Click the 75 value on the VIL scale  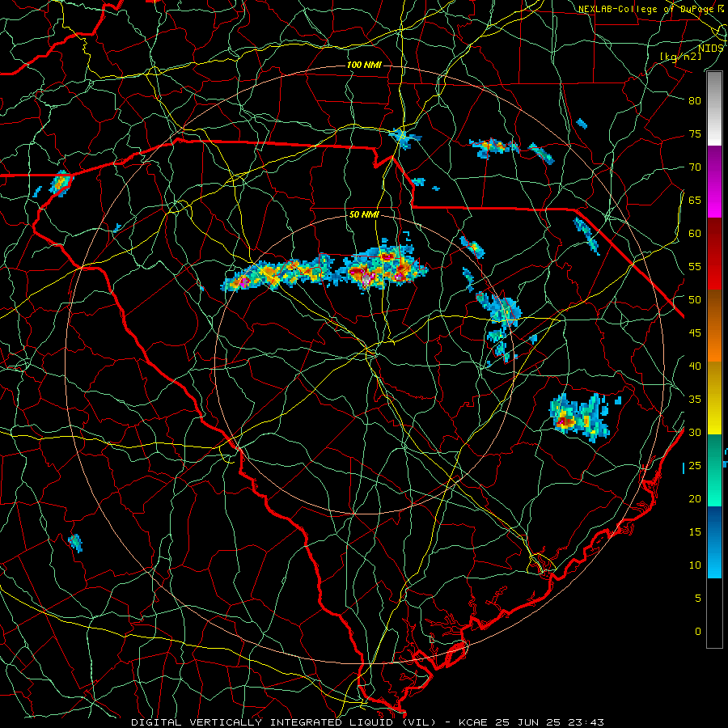(695, 133)
